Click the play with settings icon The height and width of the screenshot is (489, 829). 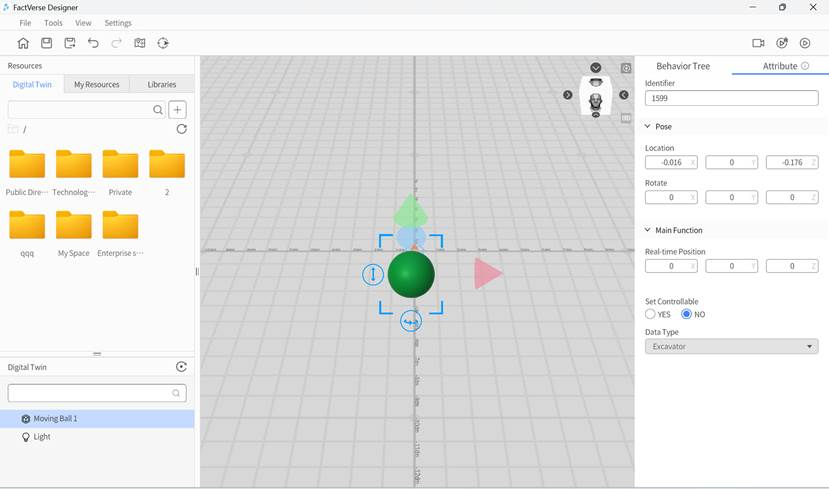click(x=781, y=43)
